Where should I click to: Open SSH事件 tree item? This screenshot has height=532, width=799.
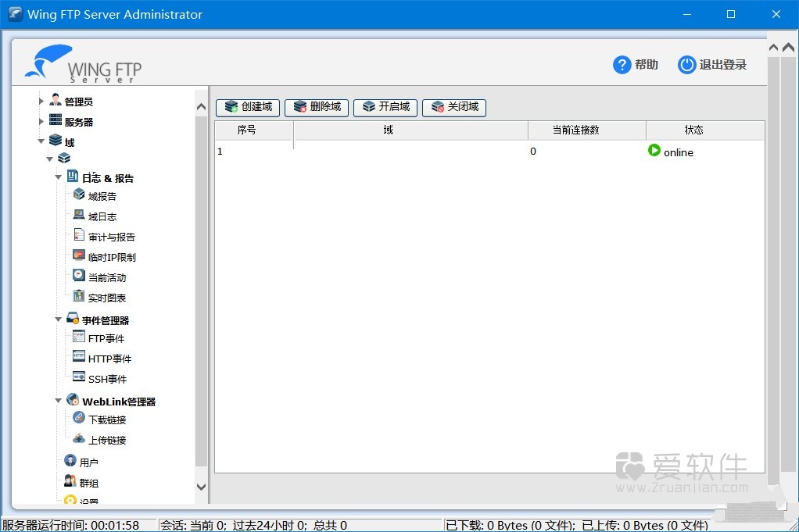coord(108,379)
